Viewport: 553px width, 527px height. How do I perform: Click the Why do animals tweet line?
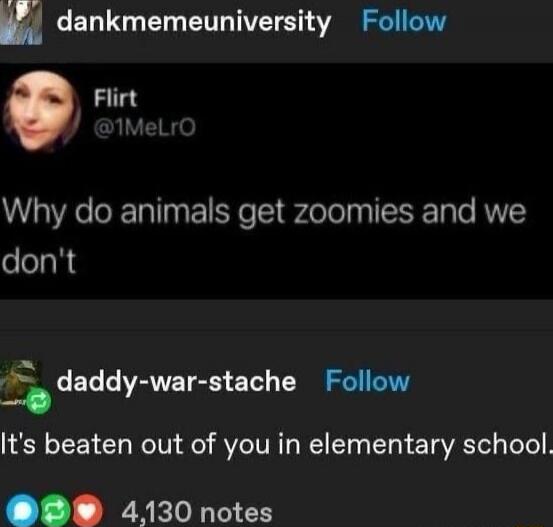(264, 213)
